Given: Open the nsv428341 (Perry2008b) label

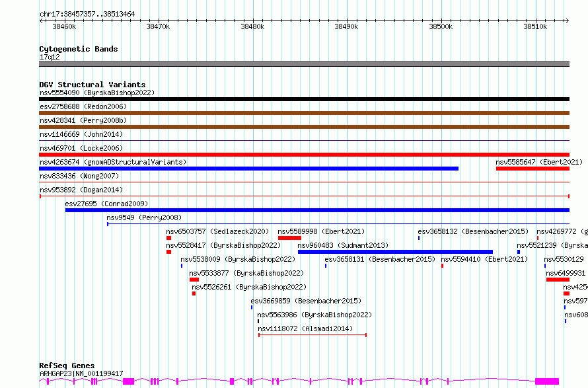Looking at the screenshot, I should click(83, 120).
